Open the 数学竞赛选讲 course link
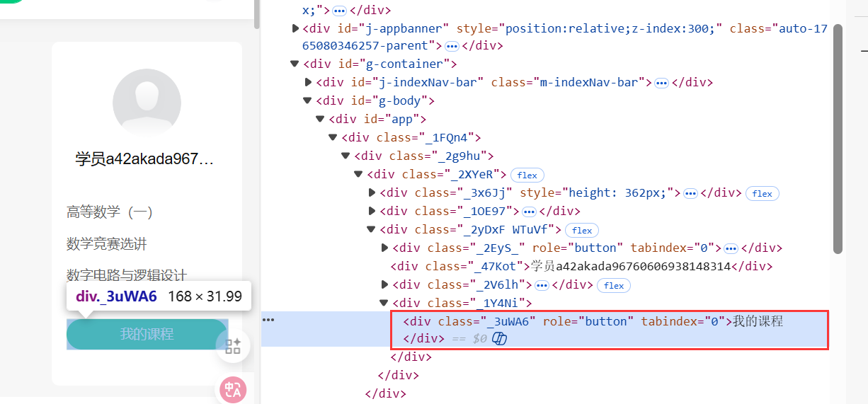 [x=107, y=244]
